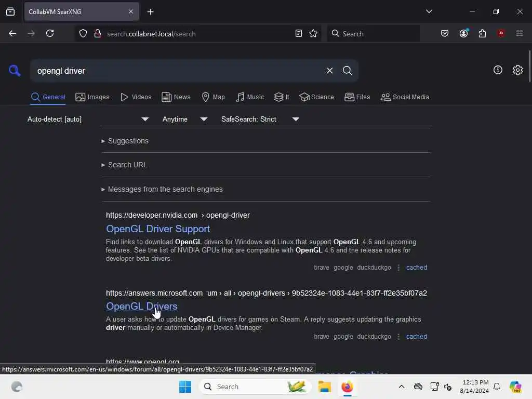Click the Windows taskbar Search box
Screen dimensions: 532x399
coord(255,387)
